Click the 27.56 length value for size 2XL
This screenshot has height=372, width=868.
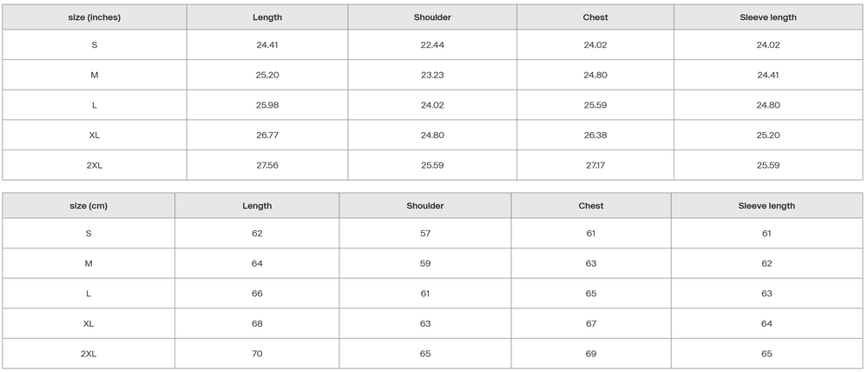267,165
